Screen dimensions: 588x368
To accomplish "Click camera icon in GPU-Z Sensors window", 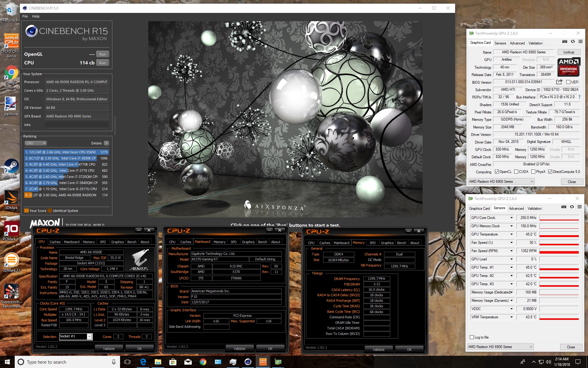I will tap(563, 207).
